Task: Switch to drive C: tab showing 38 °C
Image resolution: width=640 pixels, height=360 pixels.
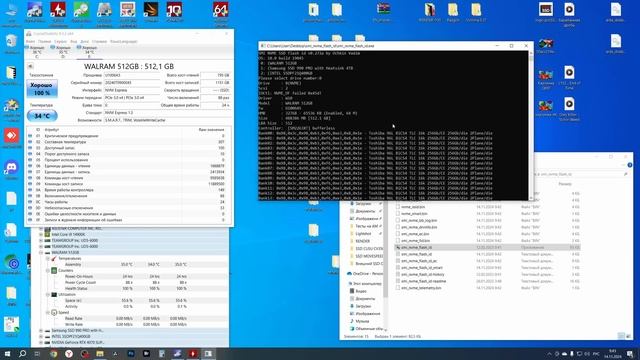Action: point(37,52)
